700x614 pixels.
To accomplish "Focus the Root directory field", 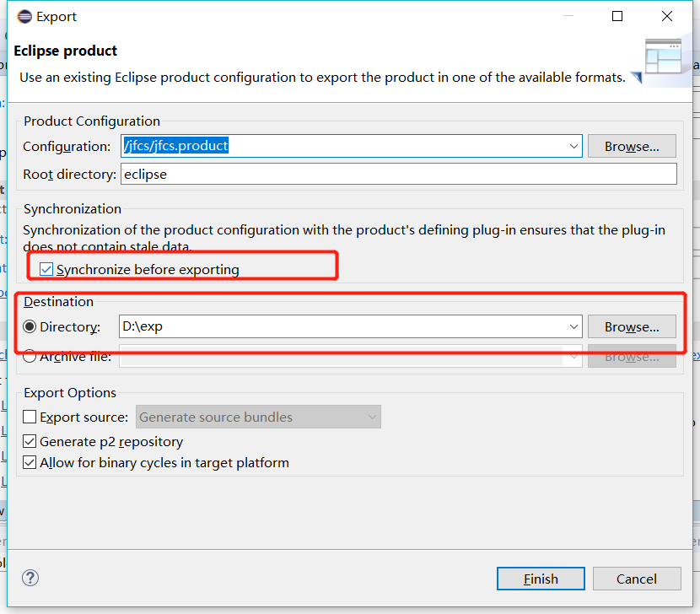I will click(399, 174).
